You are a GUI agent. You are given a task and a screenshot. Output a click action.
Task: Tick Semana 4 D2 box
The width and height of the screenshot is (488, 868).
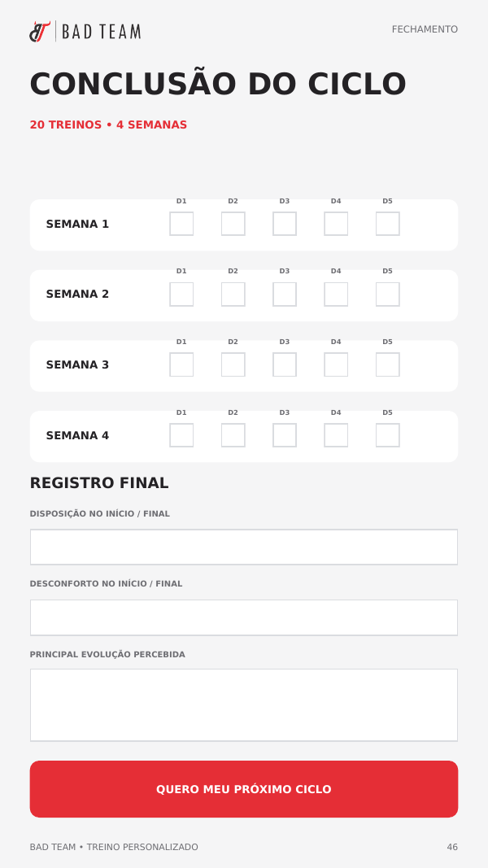[233, 435]
